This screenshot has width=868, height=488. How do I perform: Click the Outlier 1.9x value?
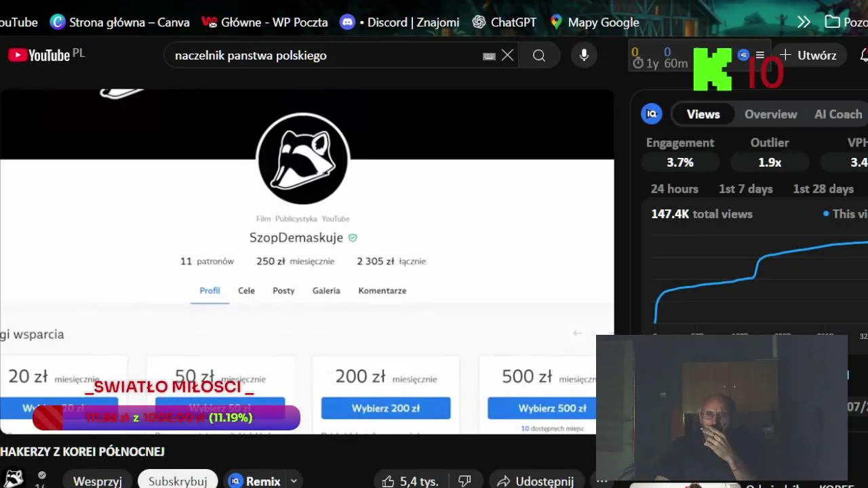click(770, 163)
